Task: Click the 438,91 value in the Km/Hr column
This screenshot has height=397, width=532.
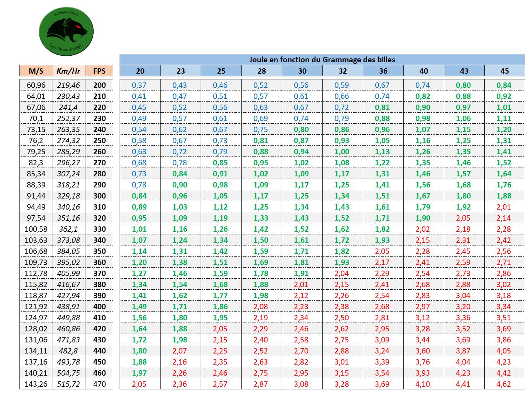Action: click(69, 307)
